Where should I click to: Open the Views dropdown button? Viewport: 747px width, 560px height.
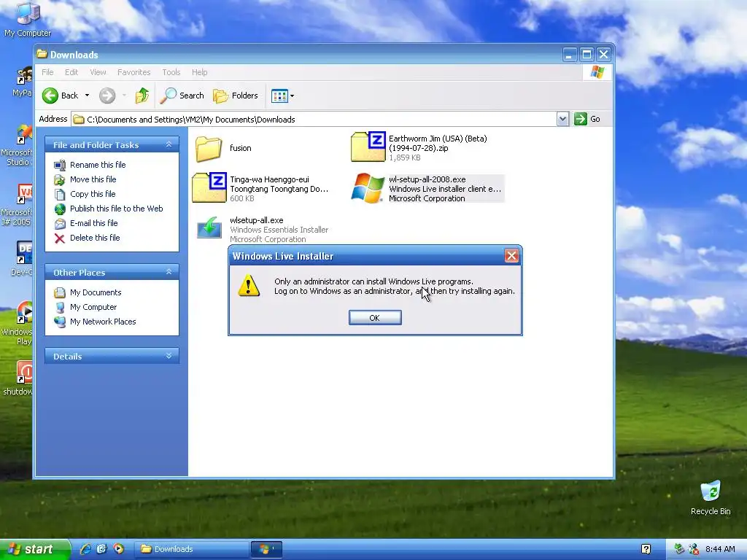(x=282, y=96)
